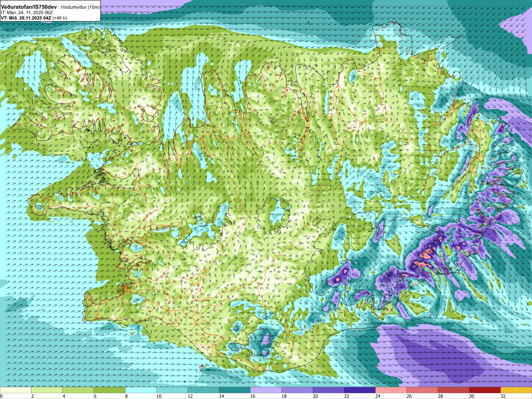This screenshot has height=399, width=532.
Task: Select the dark indigo 22–24 legend segment
Action: 360,390
